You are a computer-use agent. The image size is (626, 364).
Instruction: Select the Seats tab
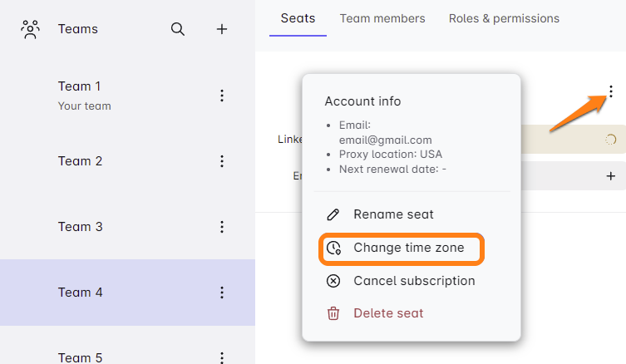click(x=298, y=18)
